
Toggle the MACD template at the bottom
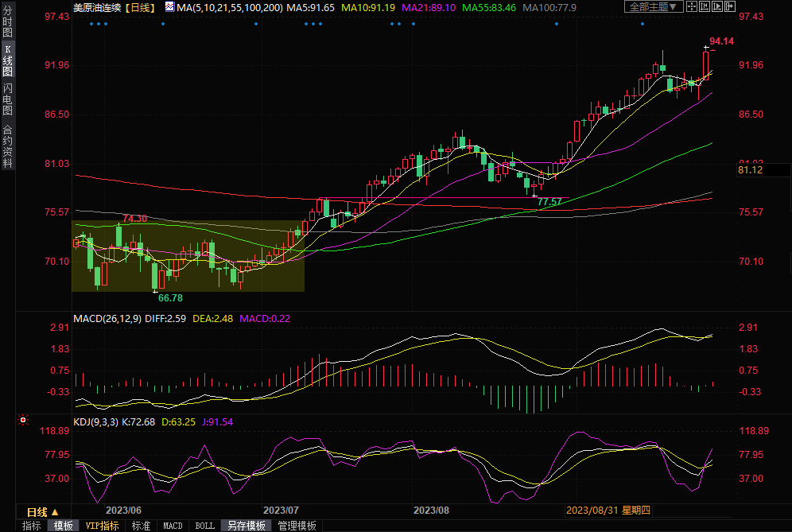173,526
